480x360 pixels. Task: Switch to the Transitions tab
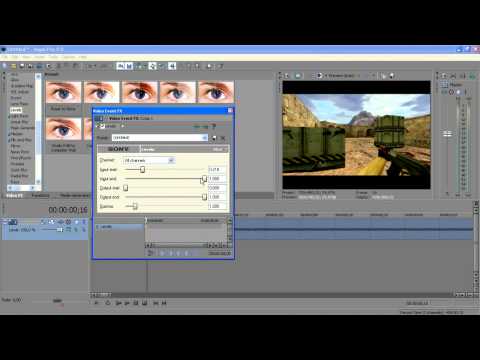(x=40, y=196)
